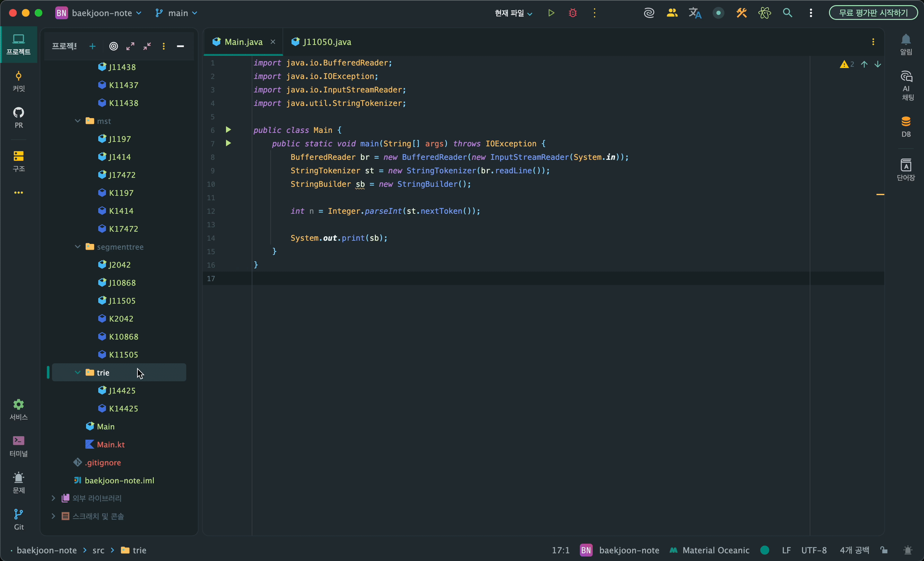Image resolution: width=924 pixels, height=561 pixels.
Task: Run the main method via gutter arrow
Action: (x=228, y=143)
